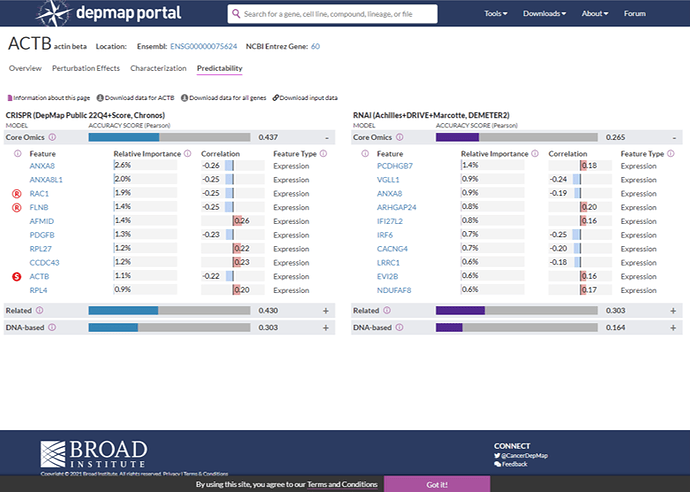Open the VGLL1 feature link
Screen dimensions: 690x492
click(388, 180)
